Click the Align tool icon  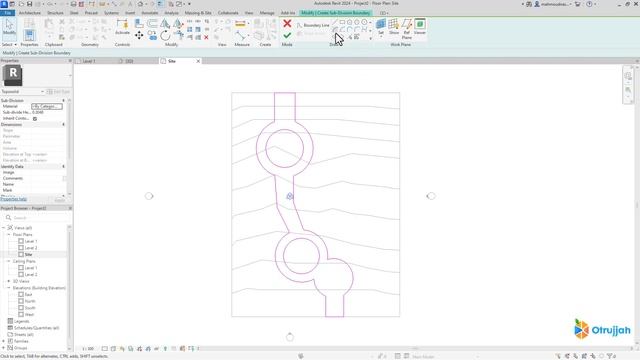[139, 24]
